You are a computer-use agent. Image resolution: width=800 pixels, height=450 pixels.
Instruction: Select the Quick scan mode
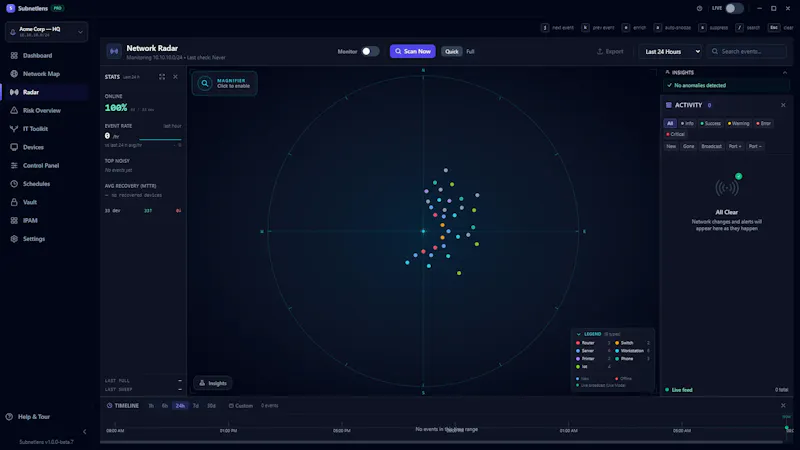point(452,51)
